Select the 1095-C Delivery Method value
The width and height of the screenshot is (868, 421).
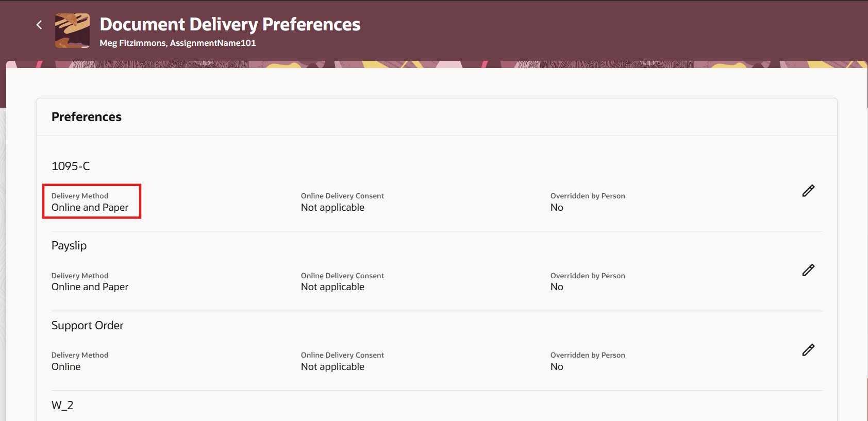click(90, 208)
